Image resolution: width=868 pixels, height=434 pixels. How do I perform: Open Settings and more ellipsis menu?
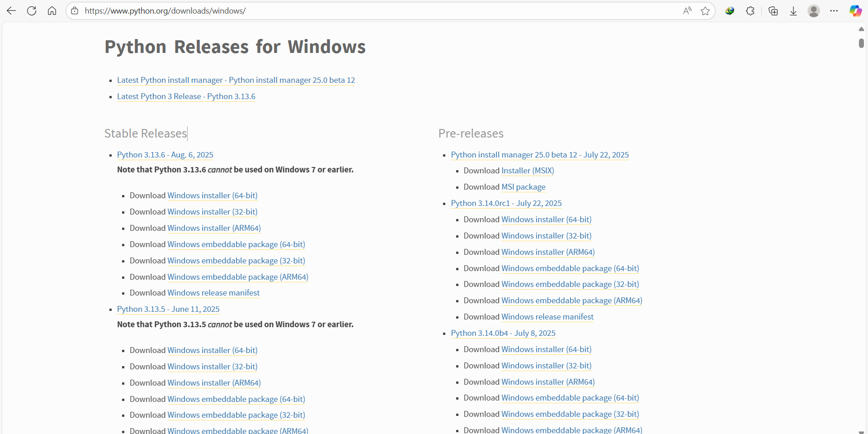coord(834,11)
